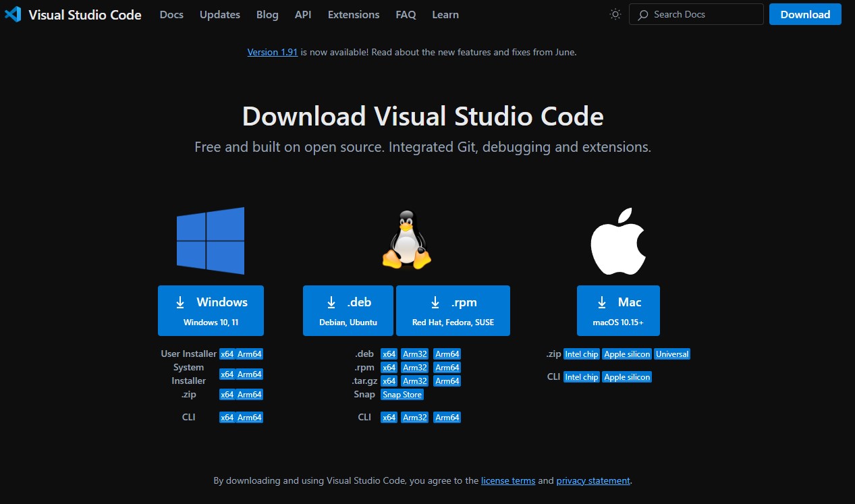Download Linux CLI x64

tap(389, 418)
